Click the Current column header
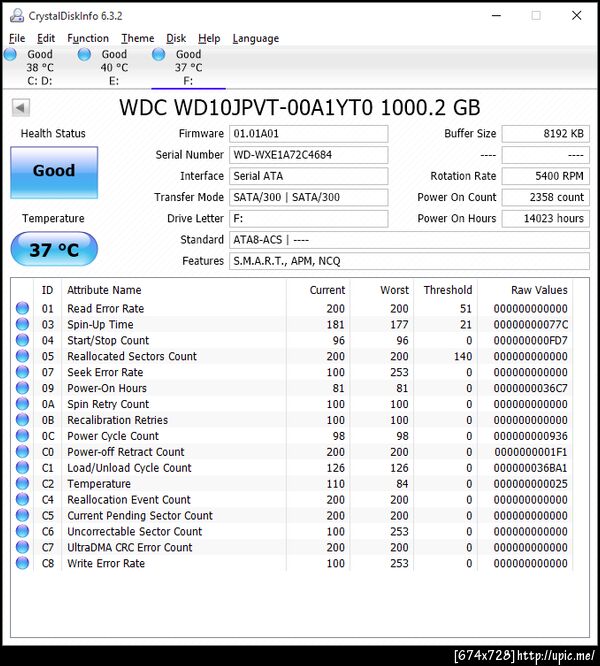Viewport: 600px width, 666px height. [318, 290]
